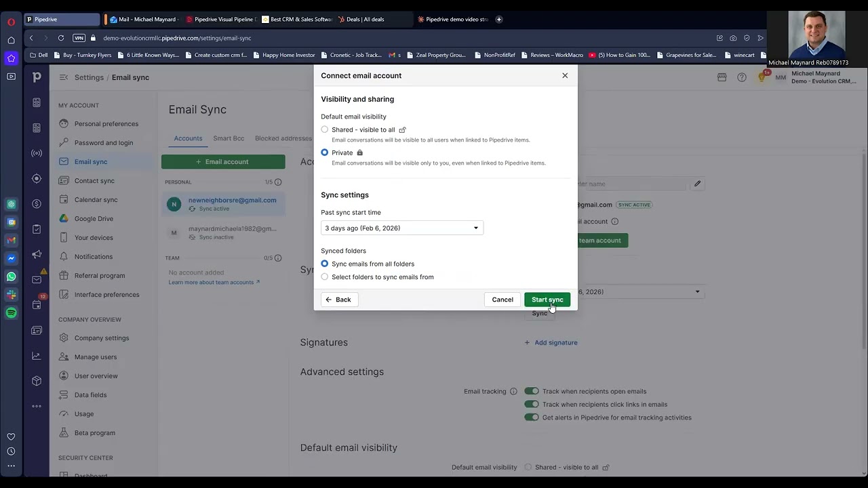The image size is (868, 488).
Task: Open a new browser tab
Action: 499,19
